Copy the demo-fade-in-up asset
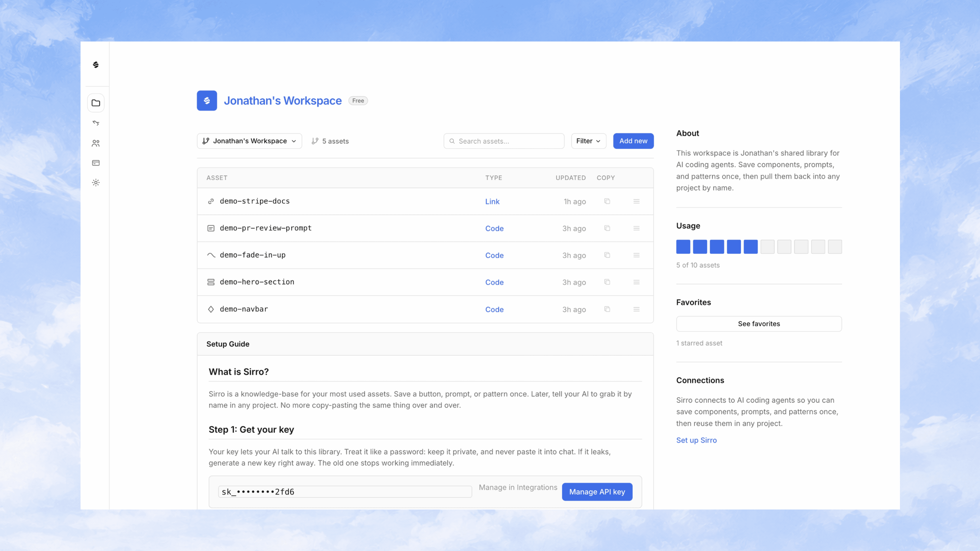980x551 pixels. [607, 255]
